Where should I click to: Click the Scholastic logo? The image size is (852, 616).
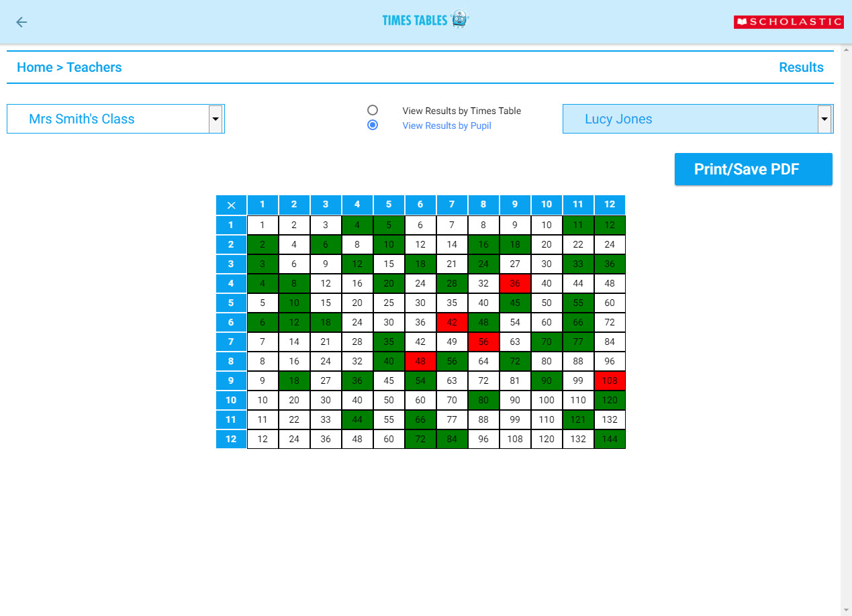[788, 22]
